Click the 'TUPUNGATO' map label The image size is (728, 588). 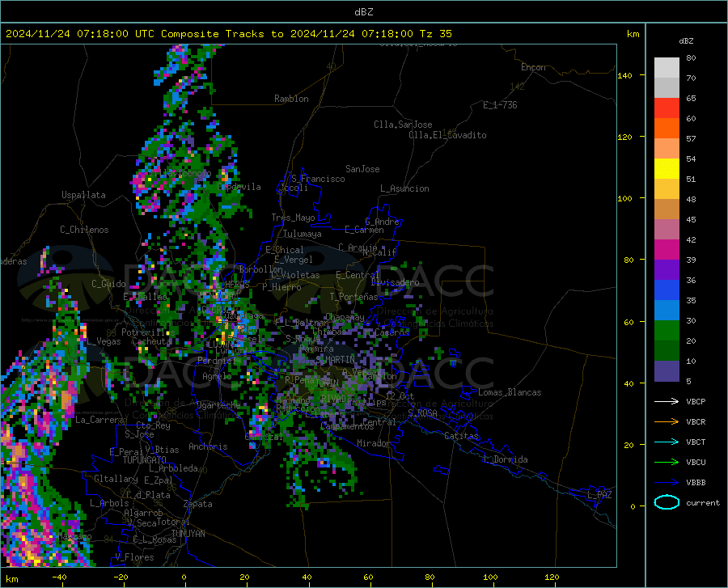coord(145,460)
